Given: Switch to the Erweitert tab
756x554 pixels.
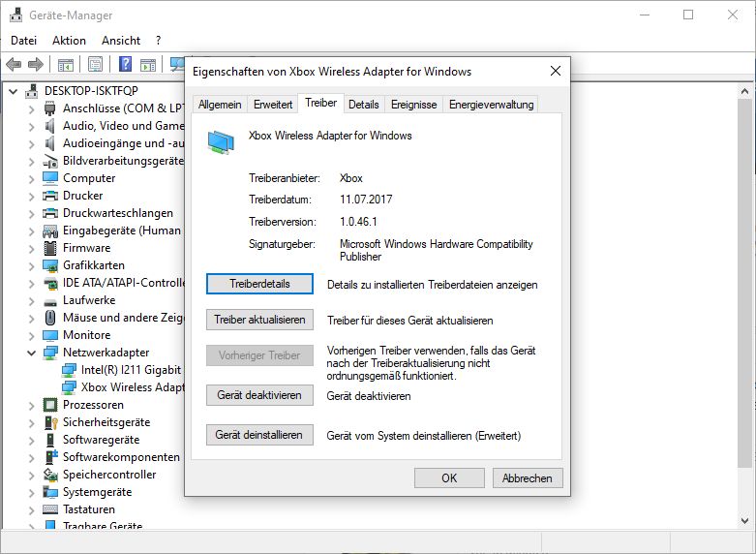Looking at the screenshot, I should (273, 105).
